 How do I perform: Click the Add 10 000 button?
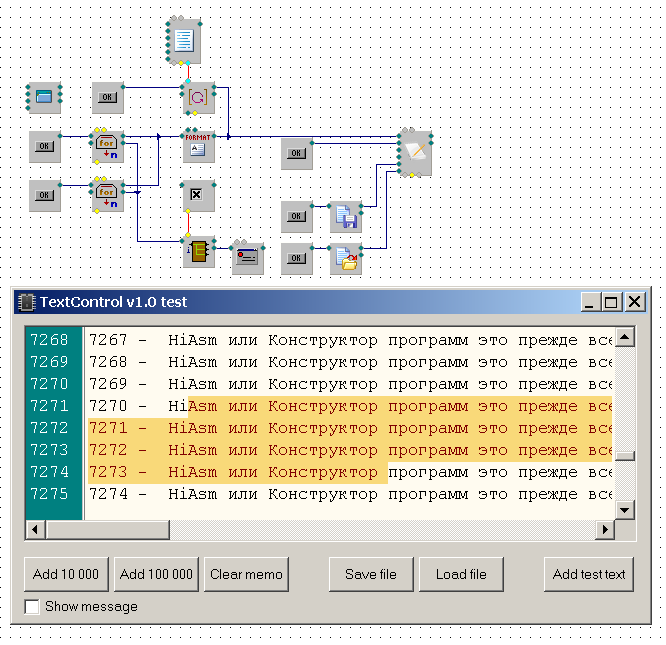(66, 574)
